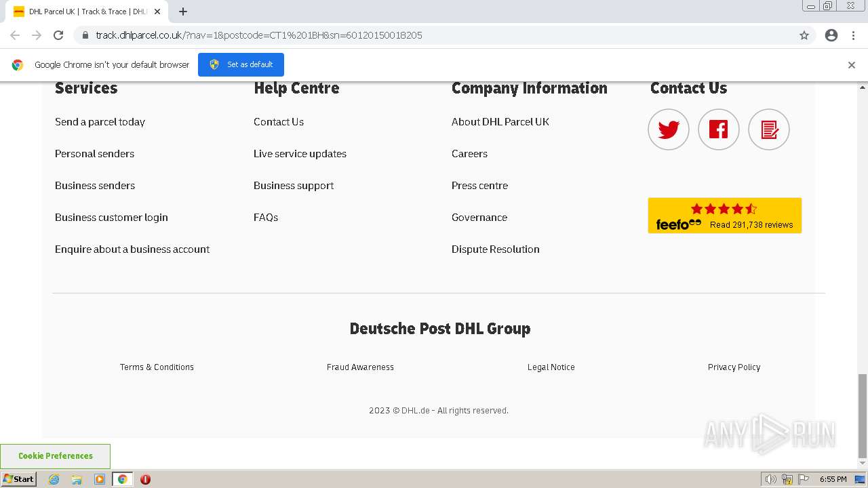Click network icon in system tray
Screen dimensions: 868x488
click(787, 479)
